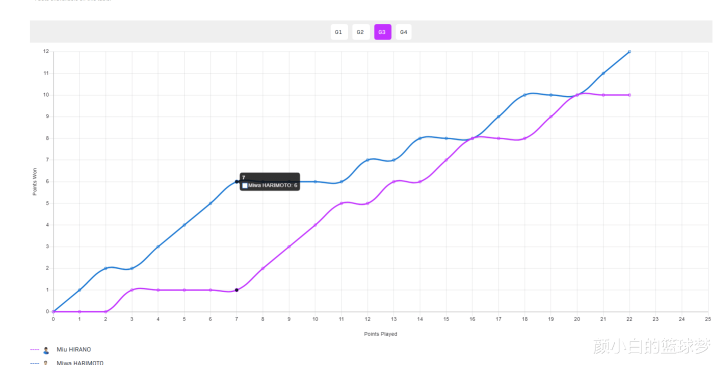Click the white color square inside the tooltip
Image resolution: width=719 pixels, height=365 pixels.
point(245,186)
